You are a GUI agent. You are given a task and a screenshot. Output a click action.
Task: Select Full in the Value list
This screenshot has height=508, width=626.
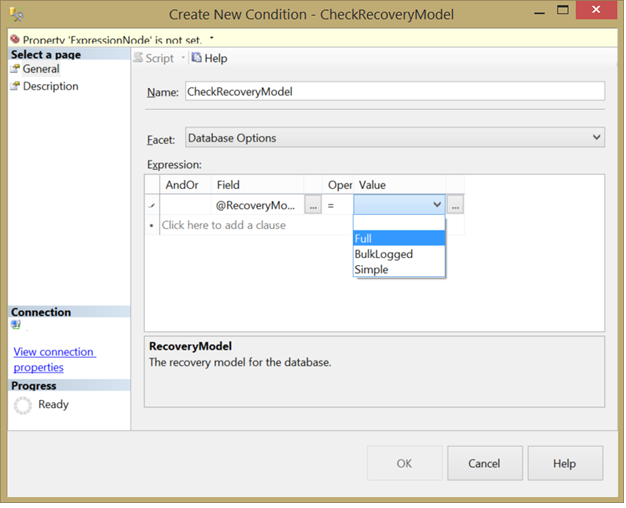pyautogui.click(x=399, y=238)
